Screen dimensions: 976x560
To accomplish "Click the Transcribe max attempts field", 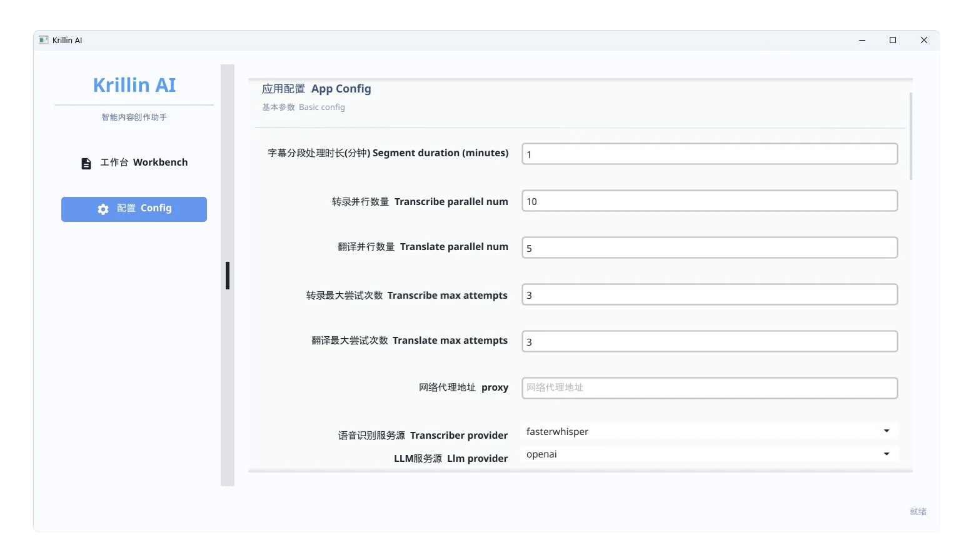I will pos(709,295).
